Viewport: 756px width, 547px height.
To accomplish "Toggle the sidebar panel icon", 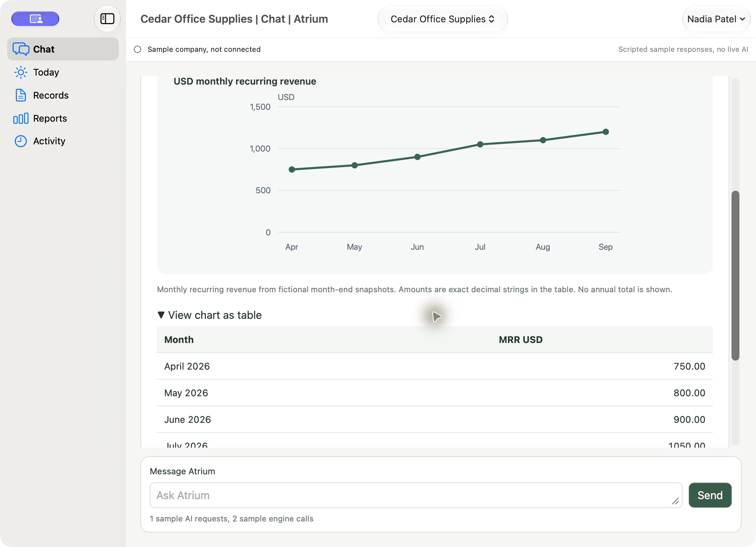I will point(107,19).
